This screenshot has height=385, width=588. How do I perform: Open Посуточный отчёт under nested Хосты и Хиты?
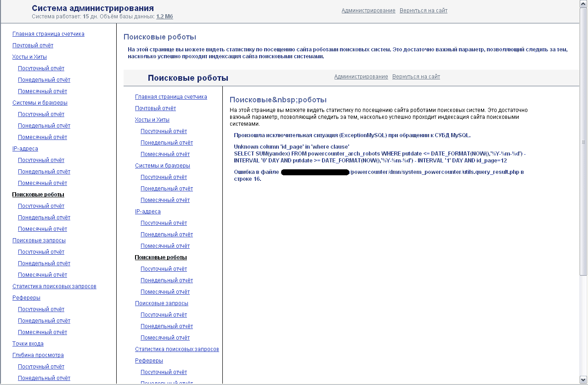164,131
